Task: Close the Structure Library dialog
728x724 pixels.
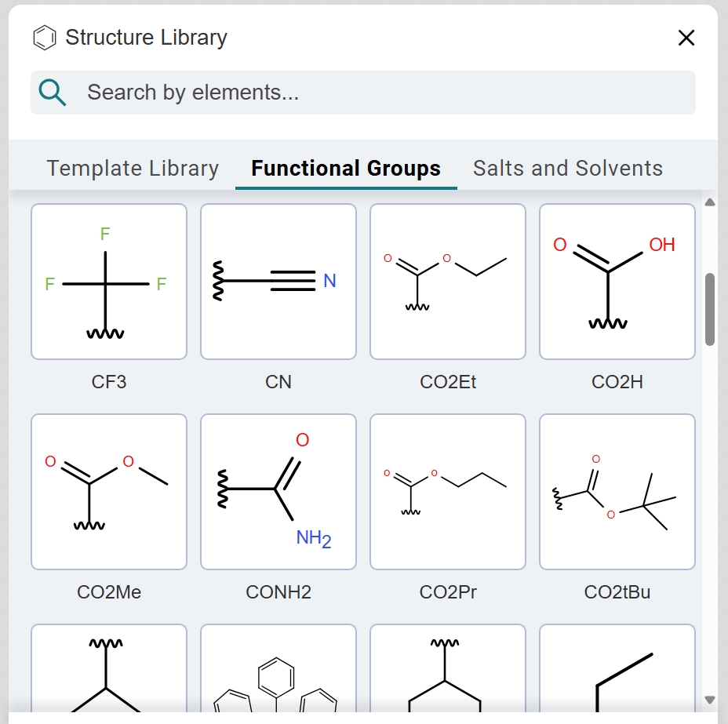Action: coord(686,38)
